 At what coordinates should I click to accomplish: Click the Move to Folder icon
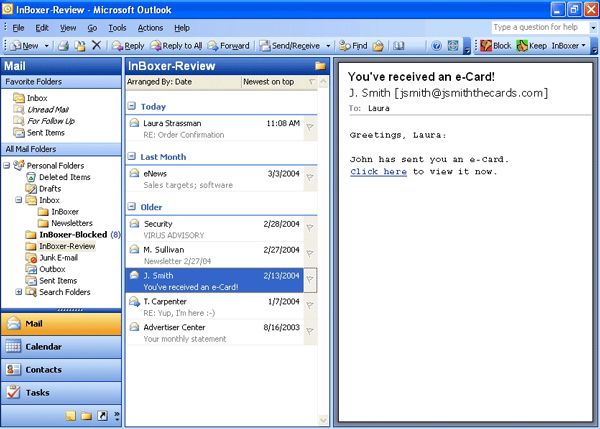(x=80, y=46)
